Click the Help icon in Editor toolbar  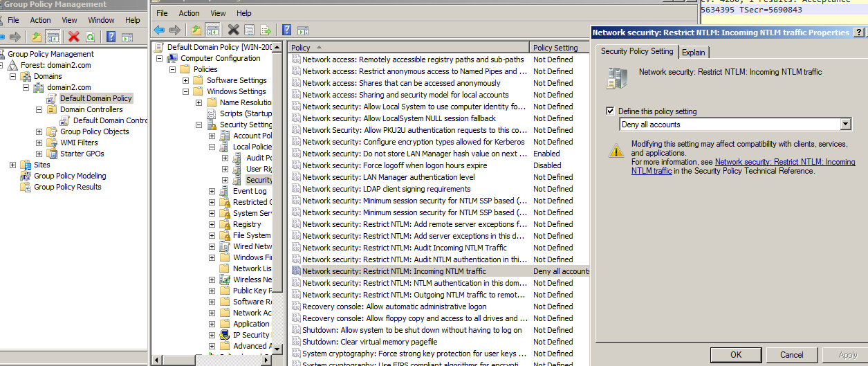[x=286, y=30]
